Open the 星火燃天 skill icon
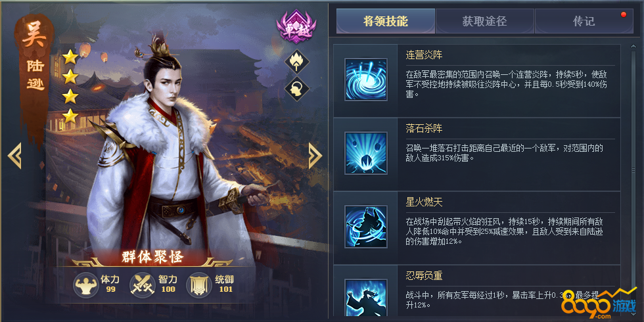This screenshot has width=644, height=322. coord(366,227)
